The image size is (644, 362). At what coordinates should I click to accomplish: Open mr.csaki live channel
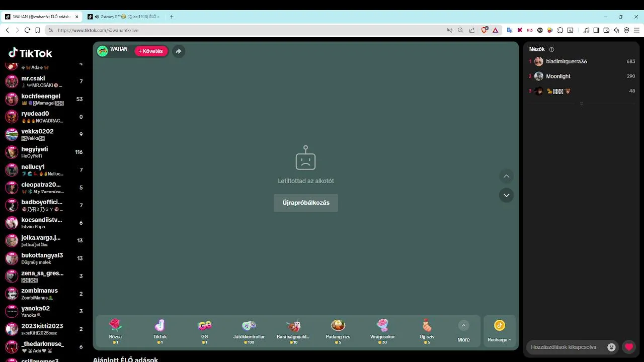(45, 81)
